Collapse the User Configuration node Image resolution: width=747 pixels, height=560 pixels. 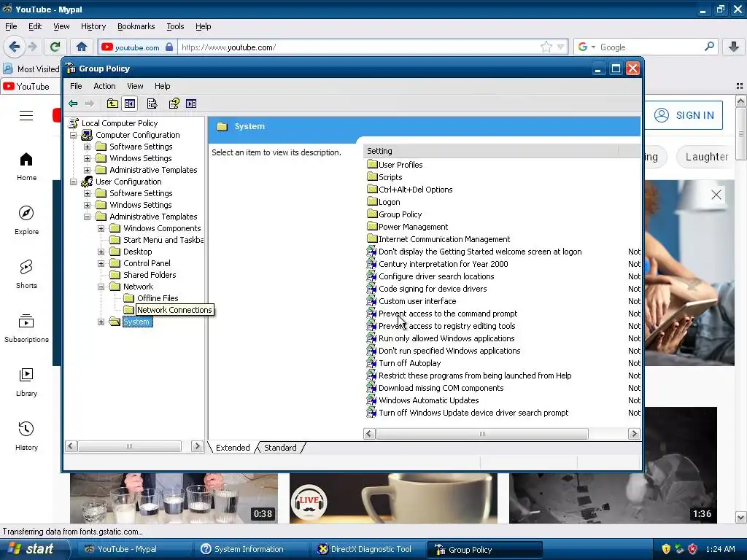74,182
